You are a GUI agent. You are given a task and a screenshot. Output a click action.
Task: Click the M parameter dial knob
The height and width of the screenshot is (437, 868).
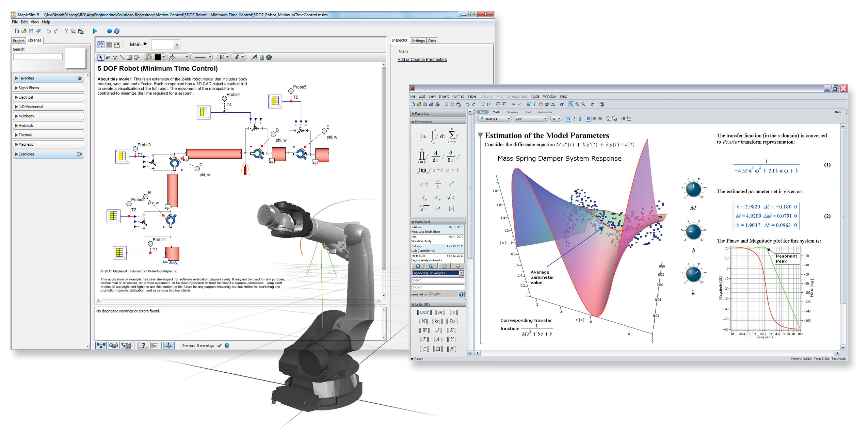click(693, 189)
